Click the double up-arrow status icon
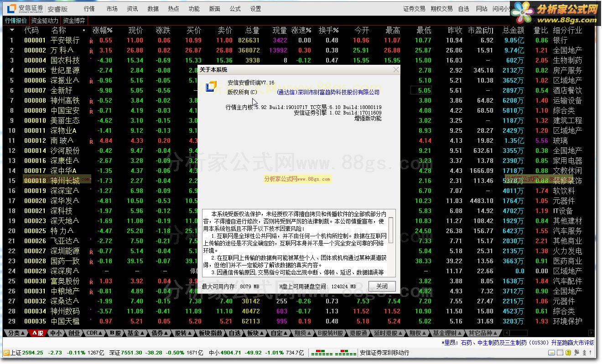Viewport: 602px width, 364px height. pos(583,353)
